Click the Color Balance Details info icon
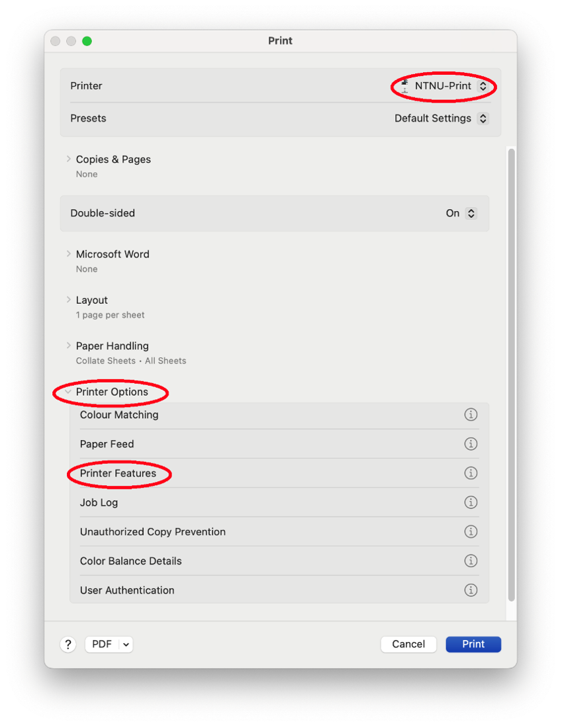This screenshot has height=728, width=564. (x=471, y=561)
